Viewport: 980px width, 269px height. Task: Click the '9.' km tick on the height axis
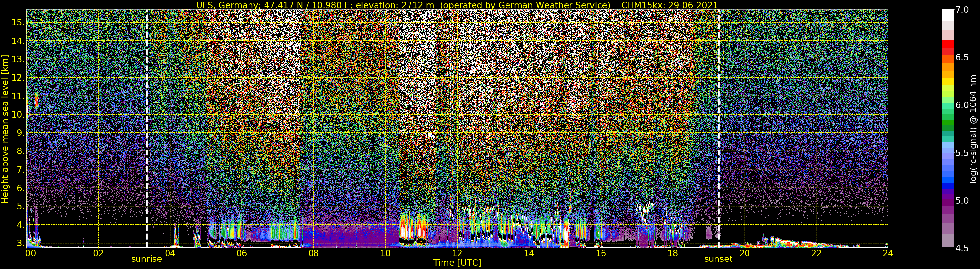click(20, 133)
